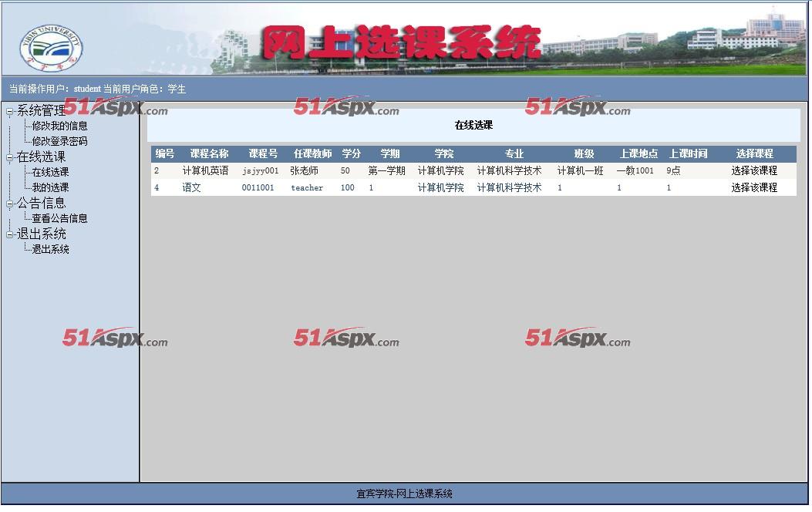The width and height of the screenshot is (812, 512).
Task: Open 修改我的信息 in sidebar
Action: pos(59,126)
